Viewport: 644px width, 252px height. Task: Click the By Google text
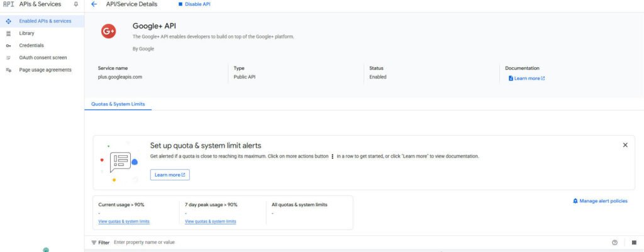click(x=143, y=49)
